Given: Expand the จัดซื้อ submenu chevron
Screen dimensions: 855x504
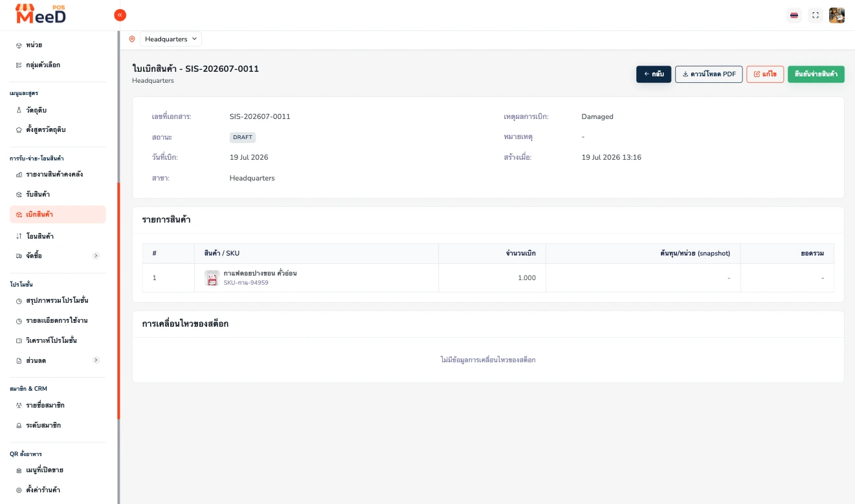Looking at the screenshot, I should coord(96,256).
